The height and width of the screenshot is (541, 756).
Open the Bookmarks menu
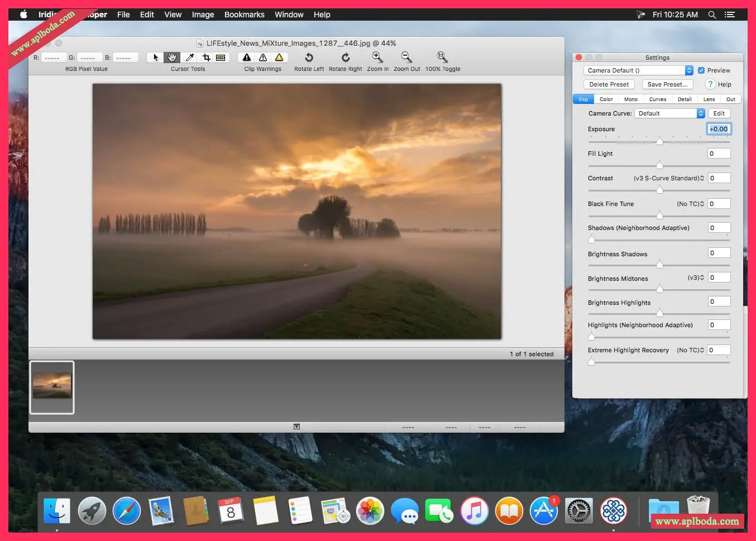(244, 15)
